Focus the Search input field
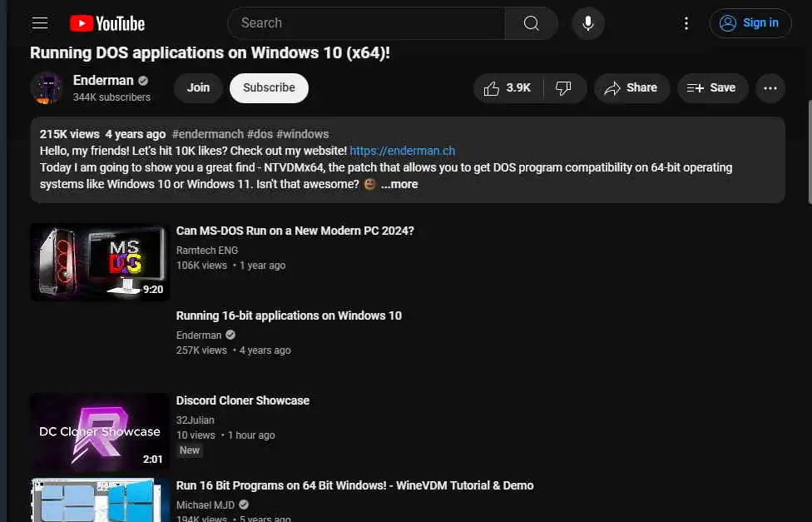 tap(367, 23)
